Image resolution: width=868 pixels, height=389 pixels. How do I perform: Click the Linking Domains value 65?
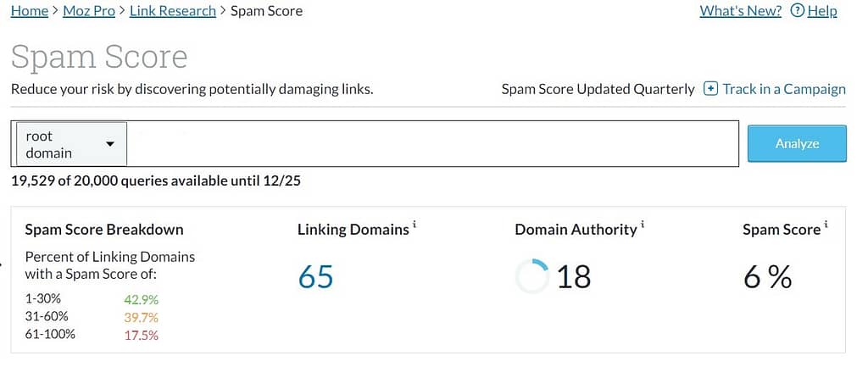[x=315, y=276]
